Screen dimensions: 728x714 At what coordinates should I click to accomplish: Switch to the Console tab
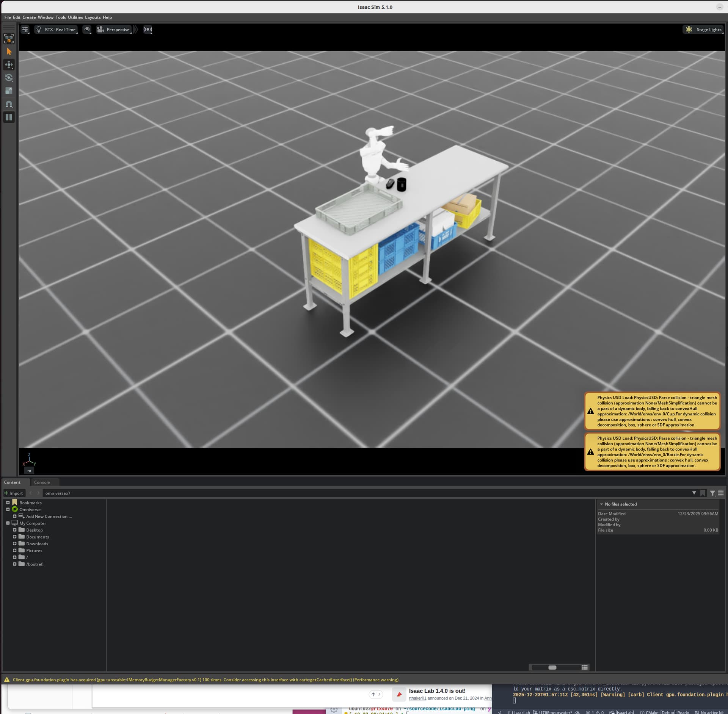[x=42, y=482]
